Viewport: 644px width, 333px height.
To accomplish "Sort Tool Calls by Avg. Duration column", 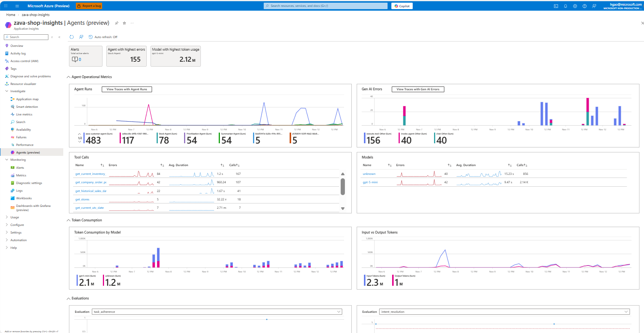I will coord(222,165).
